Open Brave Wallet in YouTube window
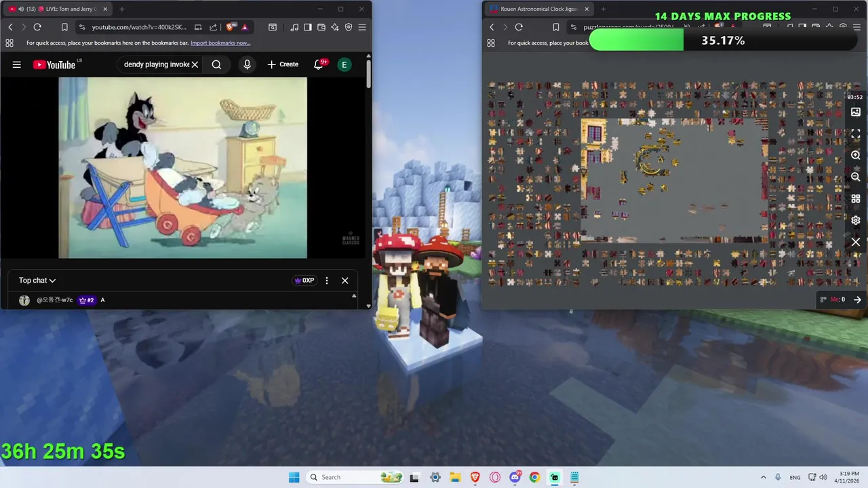This screenshot has height=488, width=868. [x=321, y=27]
